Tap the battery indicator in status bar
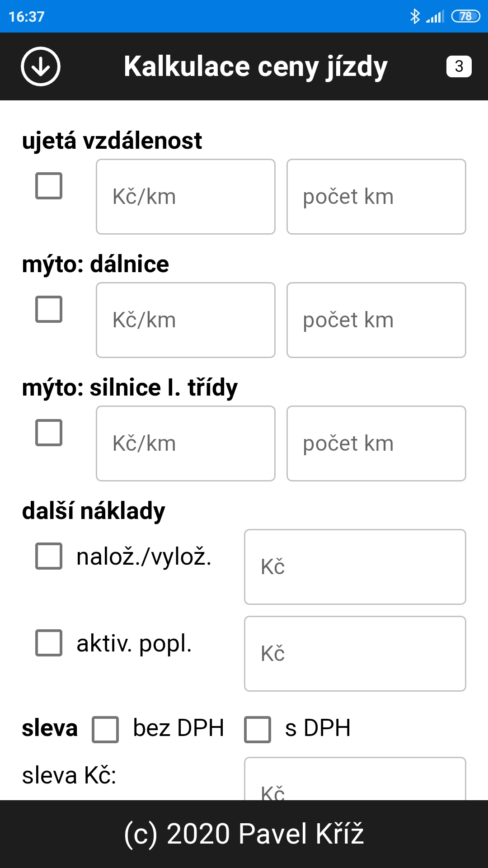The height and width of the screenshot is (868, 488). [465, 17]
